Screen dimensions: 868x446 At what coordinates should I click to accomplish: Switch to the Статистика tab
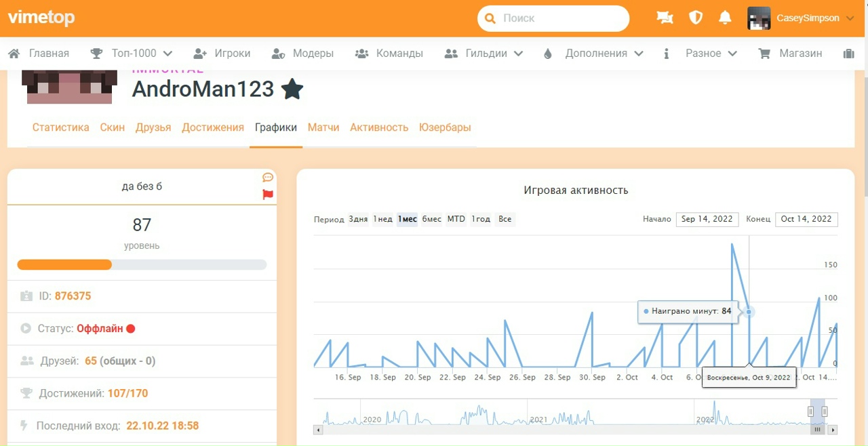[60, 127]
